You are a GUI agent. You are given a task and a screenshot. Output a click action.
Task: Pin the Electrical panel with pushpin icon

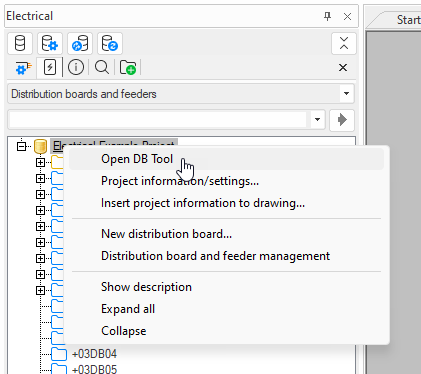(328, 16)
